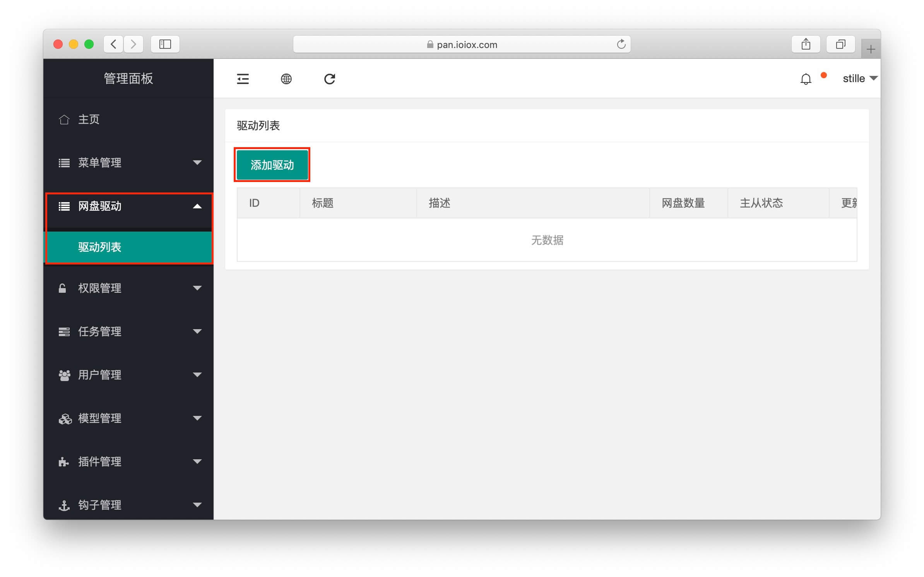Open the globe website icon
924x577 pixels.
coord(286,79)
